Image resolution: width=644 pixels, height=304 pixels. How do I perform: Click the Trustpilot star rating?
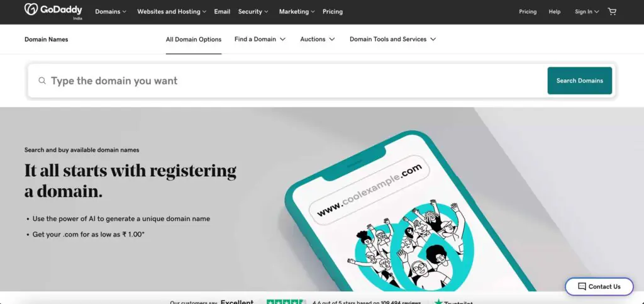pos(286,302)
